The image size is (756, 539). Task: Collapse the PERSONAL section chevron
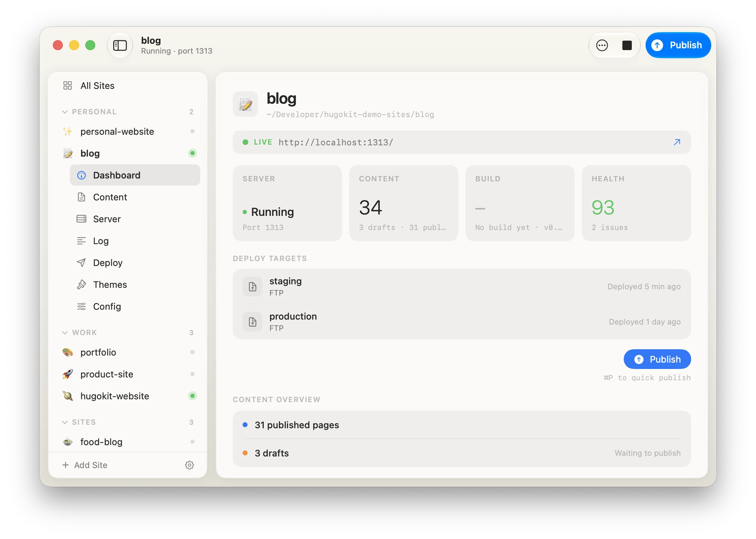pyautogui.click(x=65, y=112)
